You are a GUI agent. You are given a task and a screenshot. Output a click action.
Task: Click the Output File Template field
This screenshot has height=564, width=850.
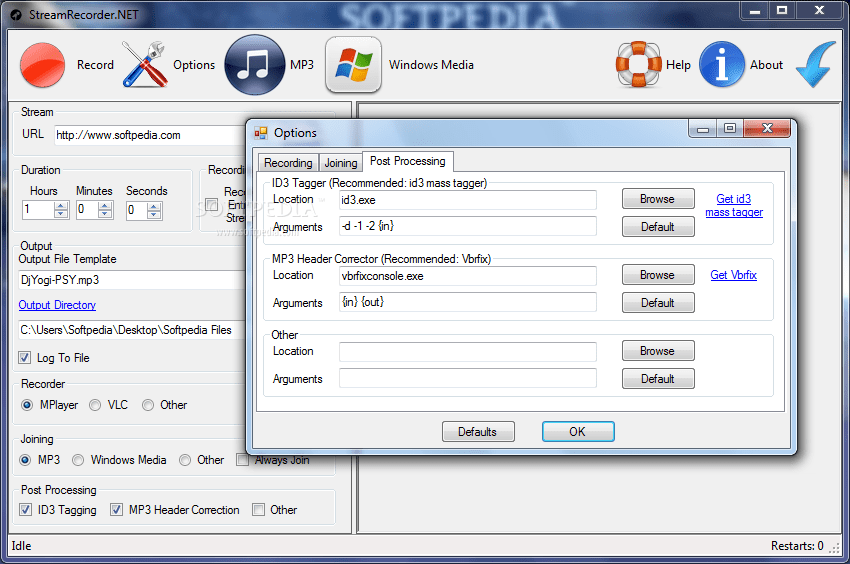(132, 280)
